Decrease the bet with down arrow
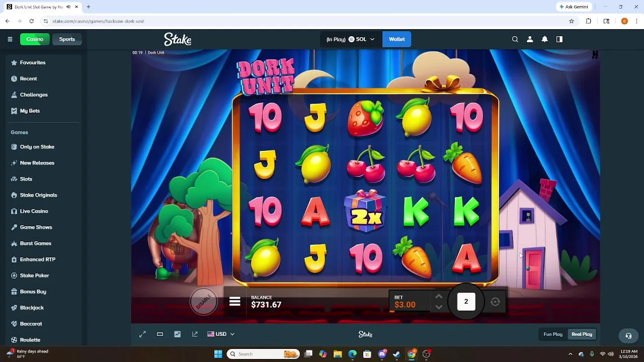Screen dimensions: 644x362 coord(439,307)
